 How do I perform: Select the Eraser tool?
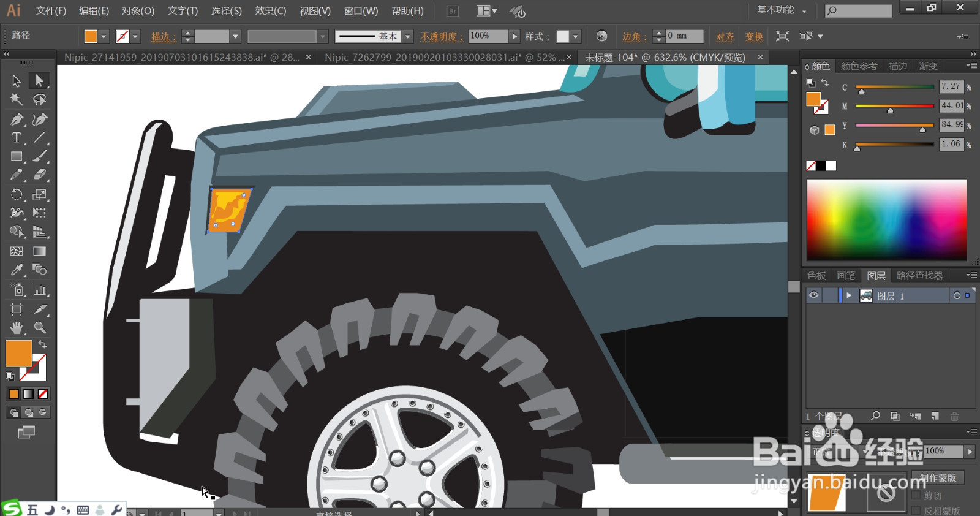click(39, 175)
